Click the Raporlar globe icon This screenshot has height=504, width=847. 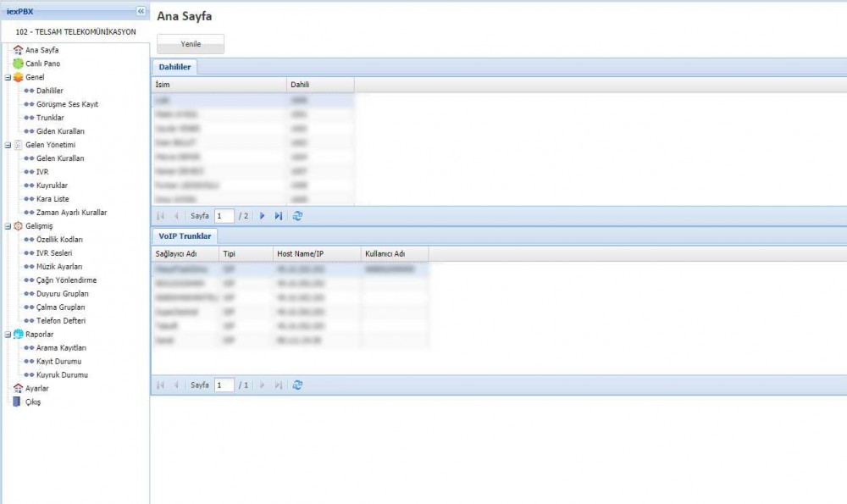coord(18,334)
